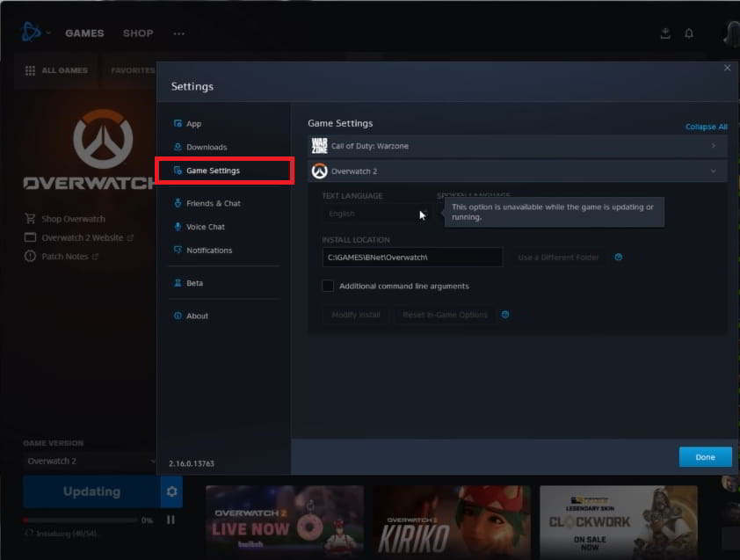Expand the Call of Duty: Warzone section
This screenshot has height=560, width=740.
point(518,146)
